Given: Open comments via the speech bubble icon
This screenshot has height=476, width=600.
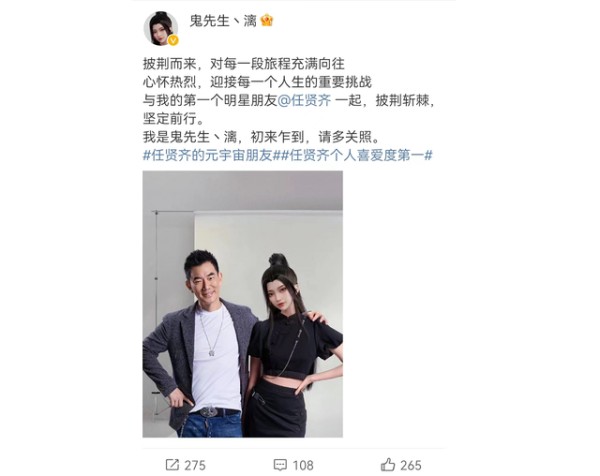Looking at the screenshot, I should click(x=280, y=465).
